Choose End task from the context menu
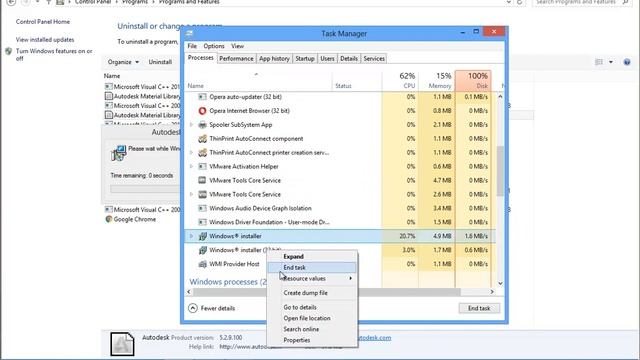This screenshot has width=640, height=360. click(x=312, y=267)
